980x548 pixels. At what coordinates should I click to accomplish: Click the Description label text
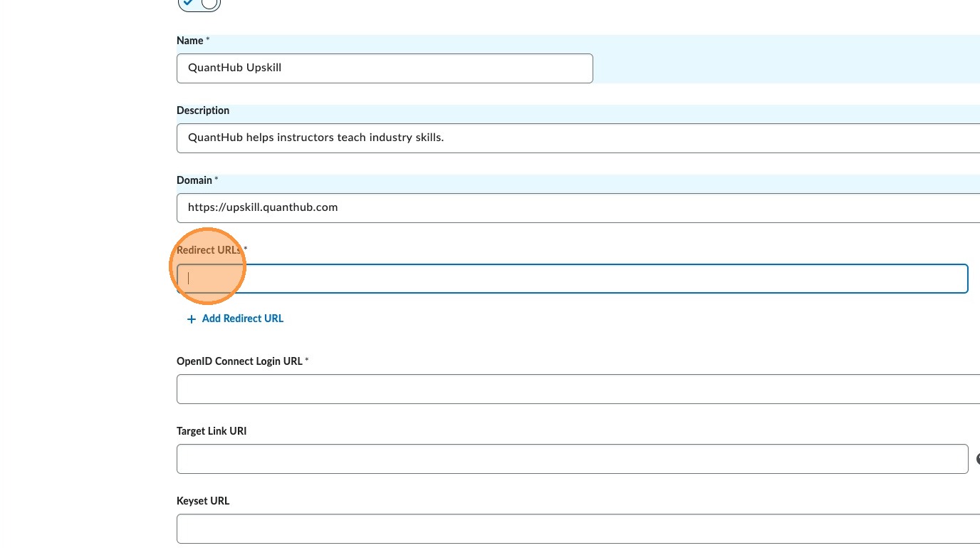[x=203, y=110]
